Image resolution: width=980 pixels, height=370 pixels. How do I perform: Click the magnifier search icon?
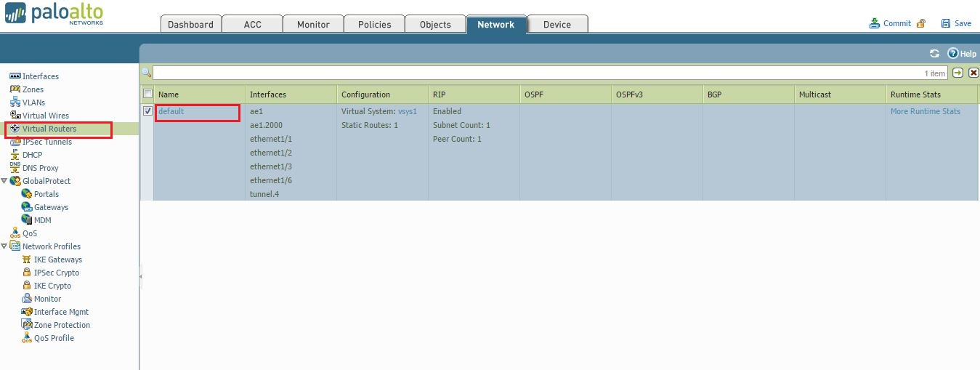tap(146, 73)
